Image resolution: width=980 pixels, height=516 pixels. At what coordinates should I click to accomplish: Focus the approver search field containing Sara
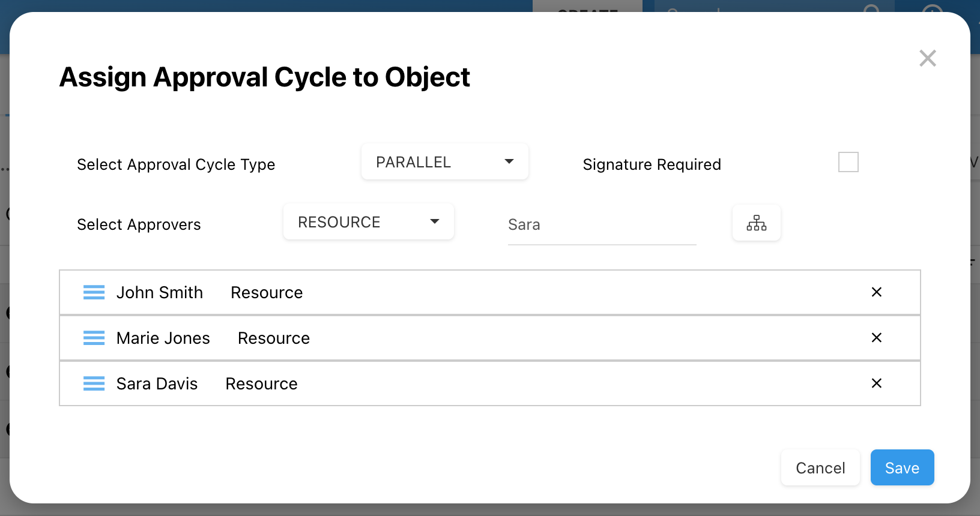pos(601,225)
